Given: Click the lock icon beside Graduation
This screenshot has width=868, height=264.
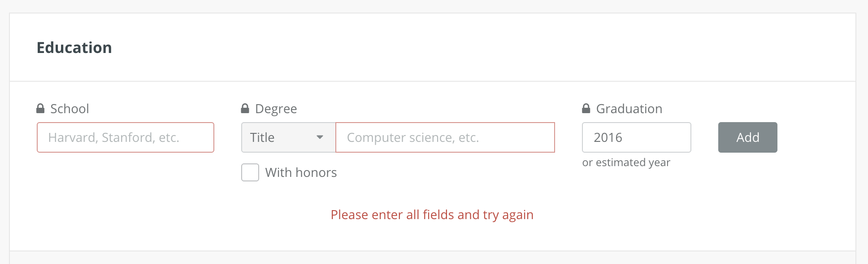Looking at the screenshot, I should point(586,109).
